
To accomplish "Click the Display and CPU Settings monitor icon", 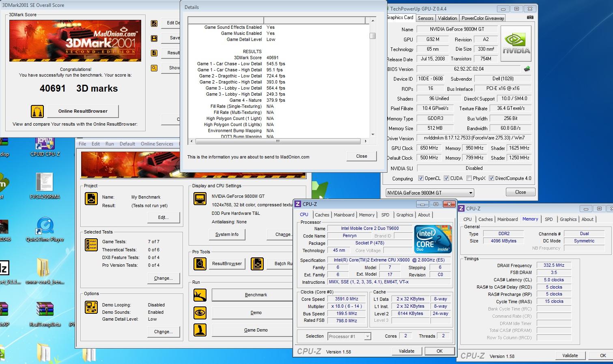I will [200, 199].
